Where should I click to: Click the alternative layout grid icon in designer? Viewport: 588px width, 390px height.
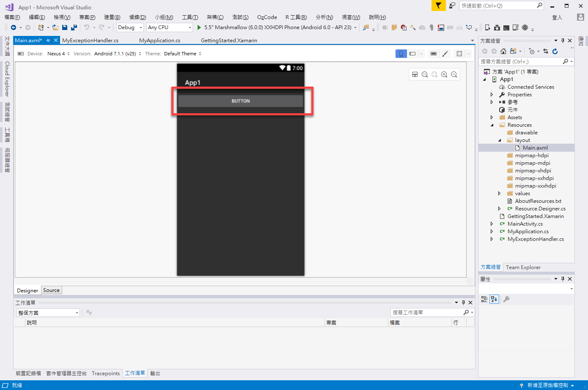(459, 54)
